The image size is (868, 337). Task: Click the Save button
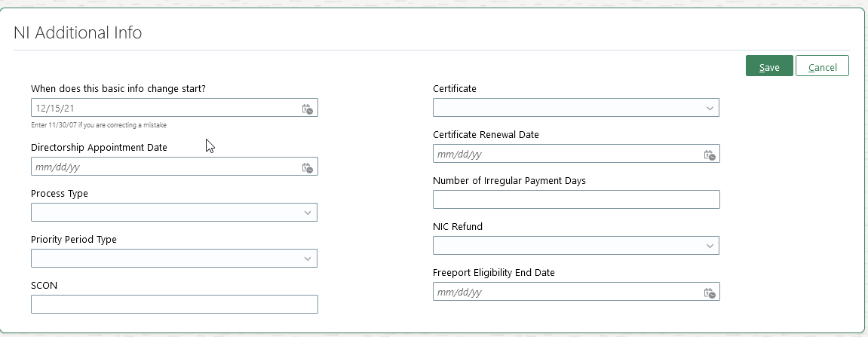coord(768,67)
